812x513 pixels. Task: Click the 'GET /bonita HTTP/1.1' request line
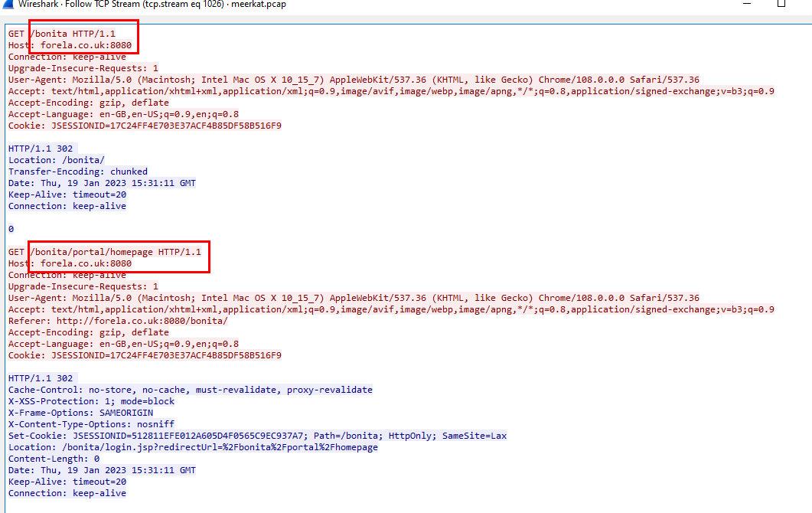[62, 34]
